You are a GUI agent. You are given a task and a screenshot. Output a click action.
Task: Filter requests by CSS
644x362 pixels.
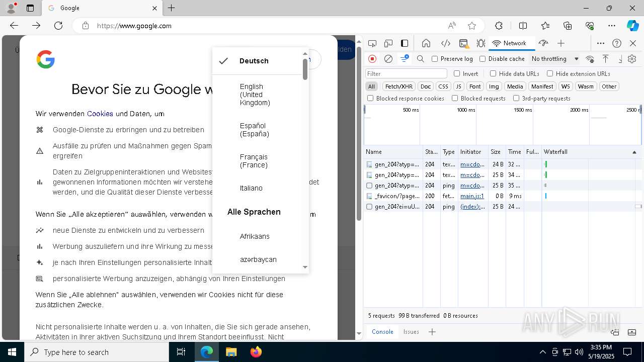(x=443, y=86)
